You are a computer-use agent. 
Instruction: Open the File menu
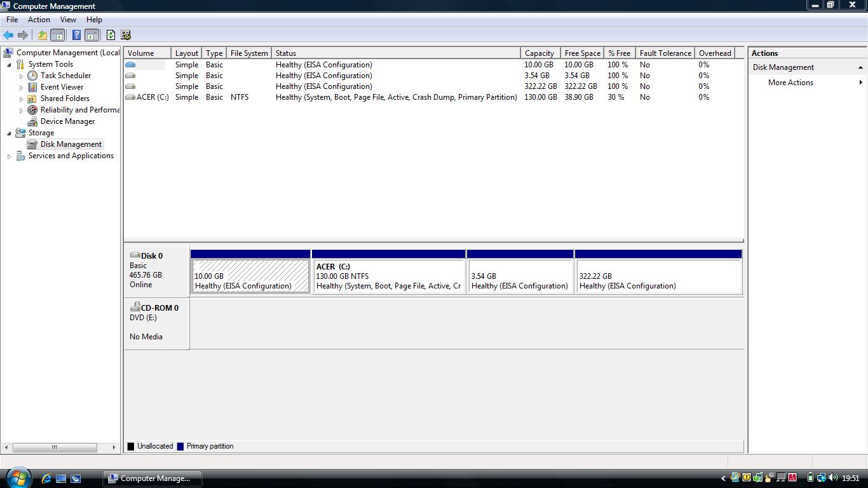(12, 20)
